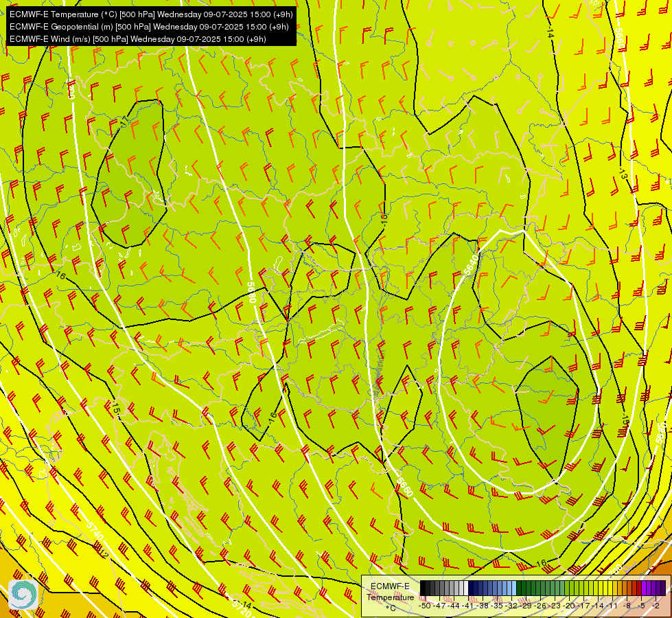Viewport: 672px width, 618px height.
Task: Select the ECMWF-E Wind 500 hPa title line
Action: pos(137,39)
